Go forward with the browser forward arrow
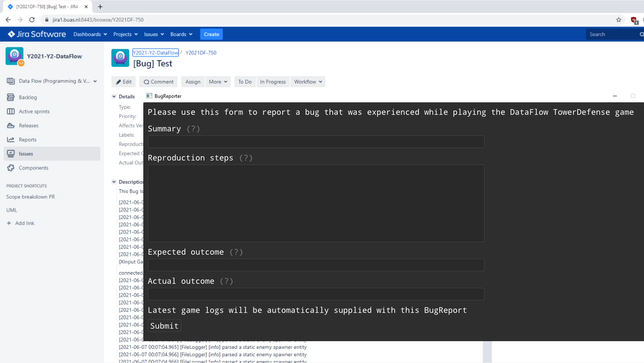Screen dimensions: 644x363 20,19
